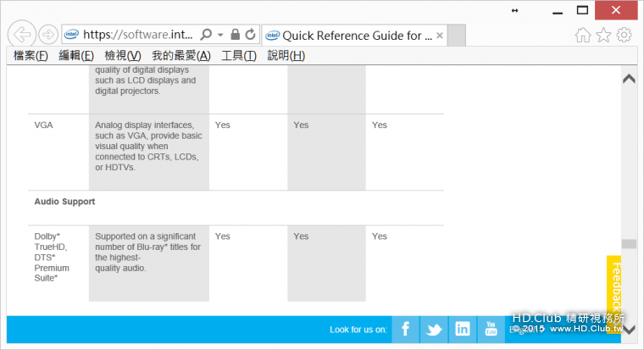Image resolution: width=644 pixels, height=350 pixels.
Task: Click the https://software.int... address field
Action: [138, 35]
